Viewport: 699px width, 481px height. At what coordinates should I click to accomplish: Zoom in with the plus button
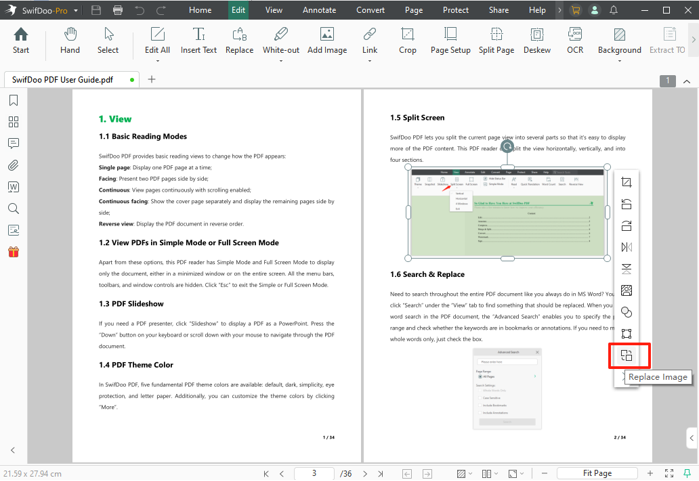tap(650, 473)
